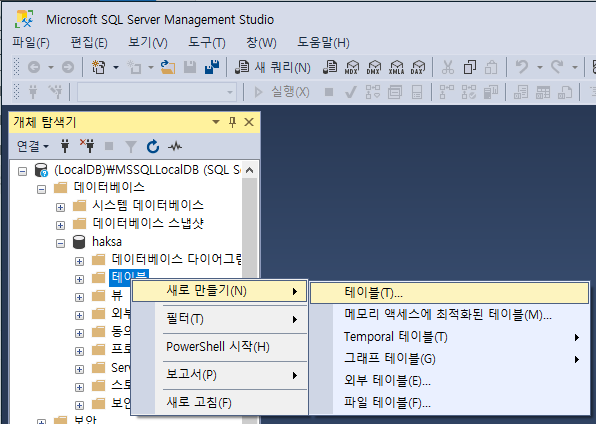Open the 도움말(H) menu

(x=323, y=42)
